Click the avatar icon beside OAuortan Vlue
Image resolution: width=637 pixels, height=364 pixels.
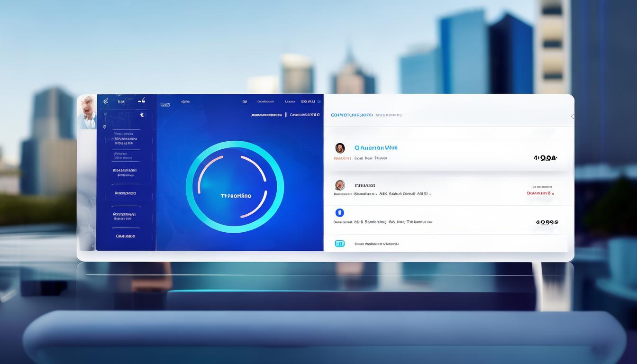point(340,148)
